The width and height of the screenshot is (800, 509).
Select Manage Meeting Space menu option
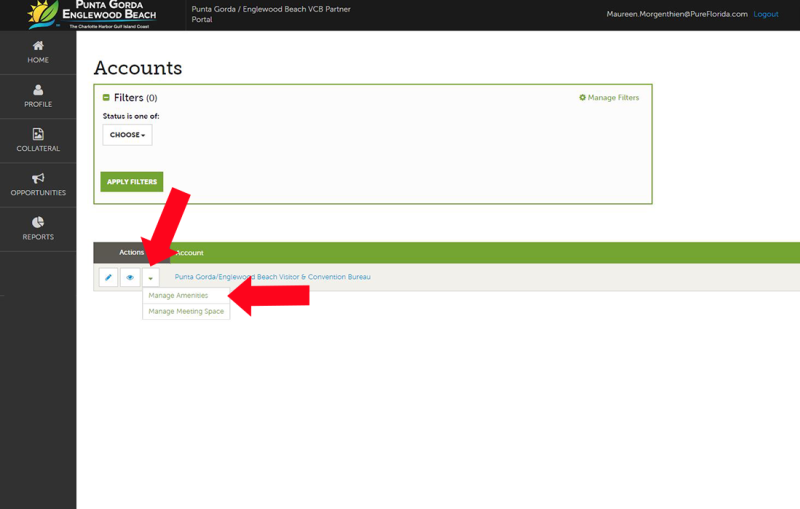(186, 311)
